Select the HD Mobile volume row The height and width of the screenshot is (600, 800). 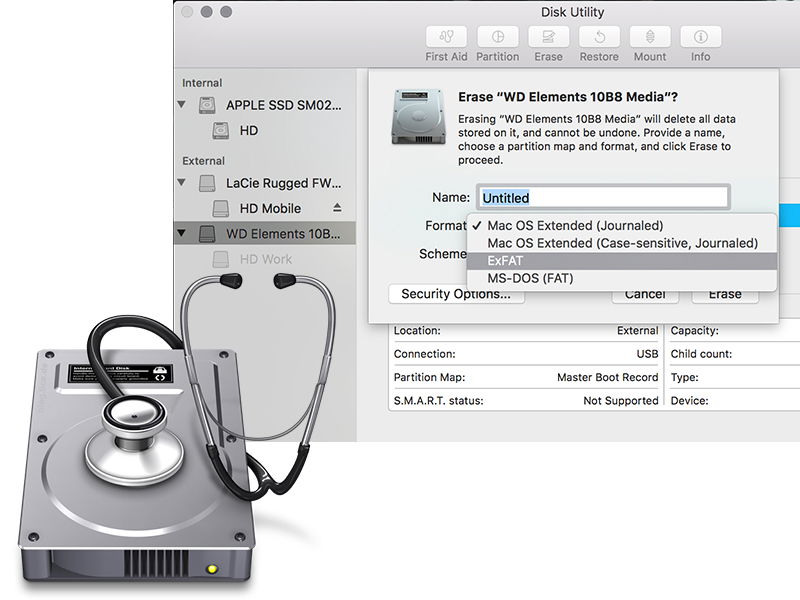(x=265, y=208)
